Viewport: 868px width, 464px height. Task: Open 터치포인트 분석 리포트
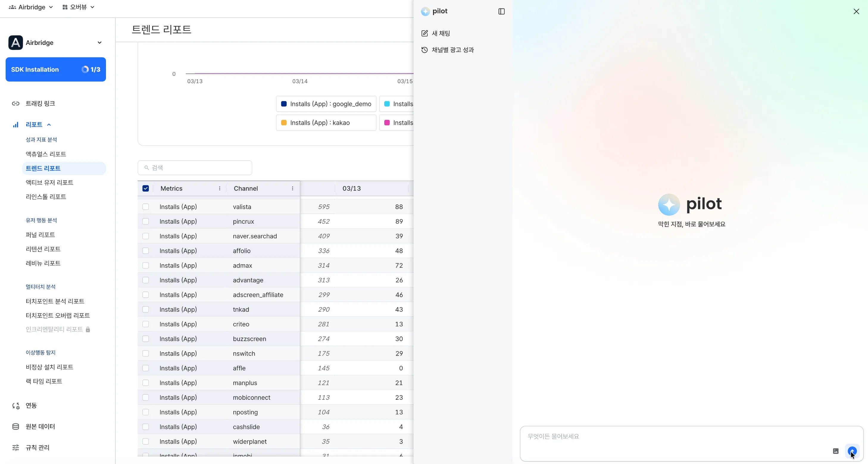tap(55, 301)
